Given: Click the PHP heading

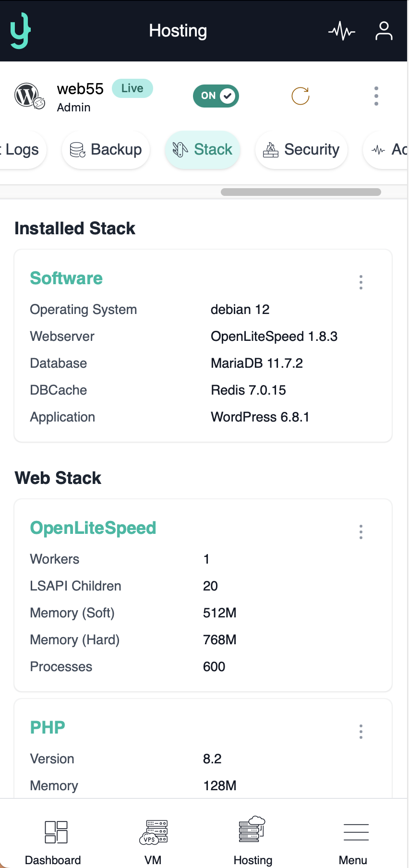Looking at the screenshot, I should pyautogui.click(x=48, y=728).
